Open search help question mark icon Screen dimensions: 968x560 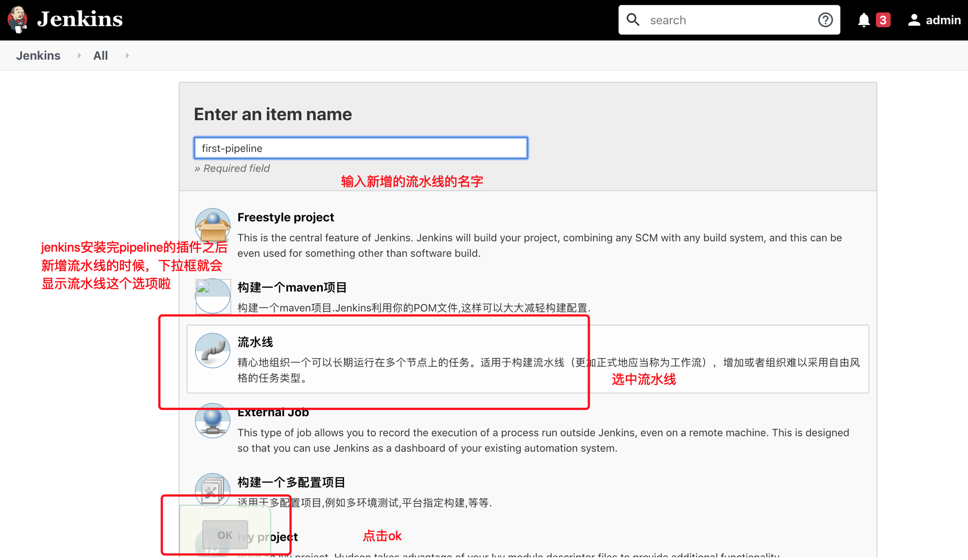(825, 20)
